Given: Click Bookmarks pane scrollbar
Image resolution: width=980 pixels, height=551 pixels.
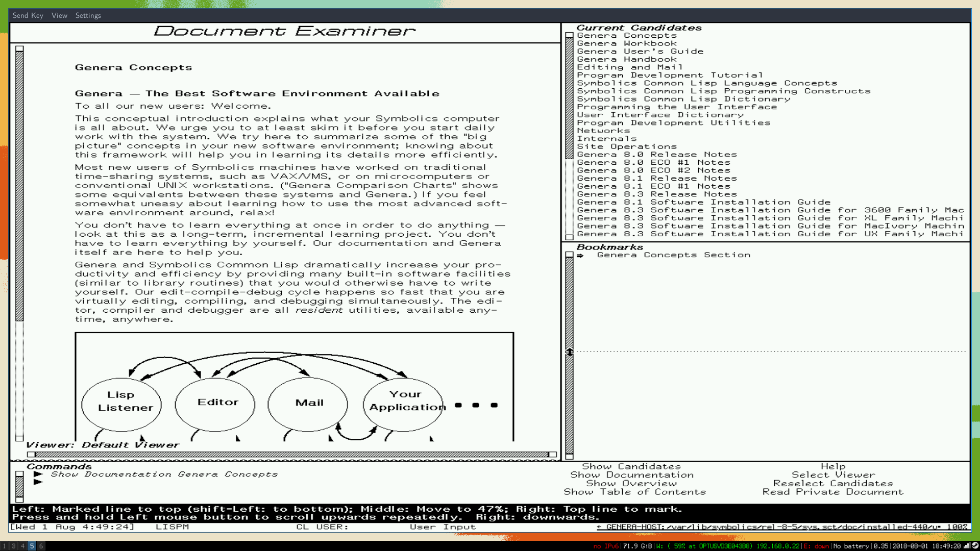Looking at the screenshot, I should pyautogui.click(x=569, y=355).
